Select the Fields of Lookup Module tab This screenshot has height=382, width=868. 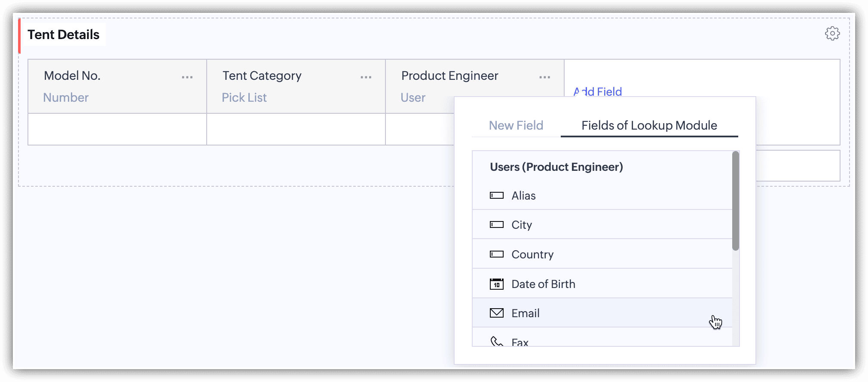649,125
